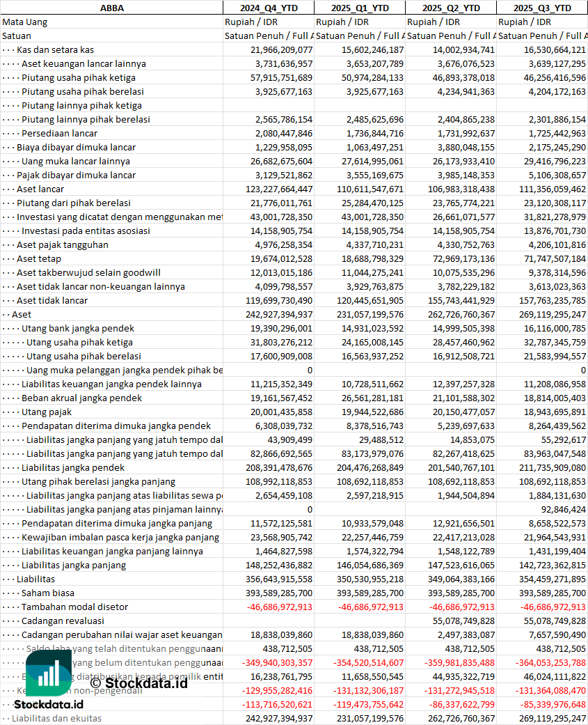Select Utang pihak berelasi jangka panjang label
The height and width of the screenshot is (725, 588).
[x=98, y=481]
